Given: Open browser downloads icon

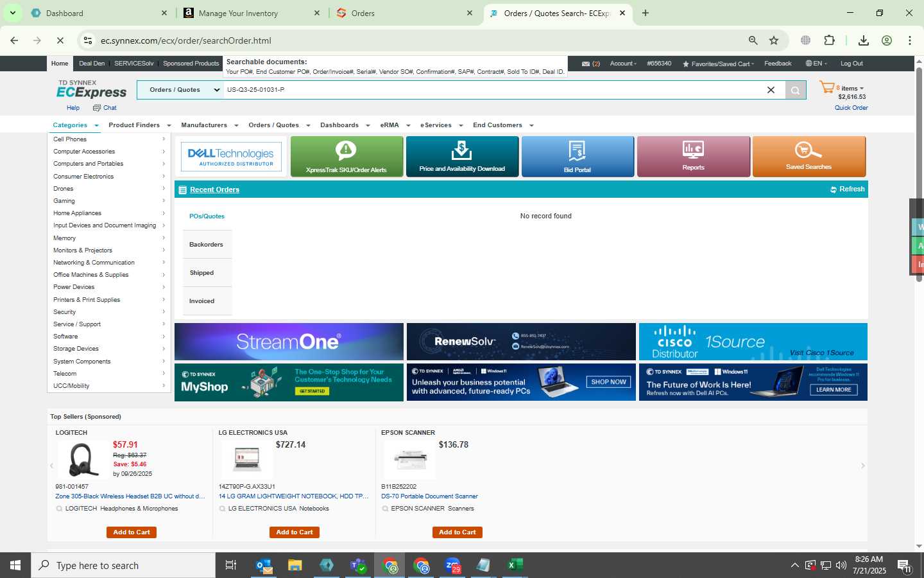Looking at the screenshot, I should pyautogui.click(x=864, y=40).
